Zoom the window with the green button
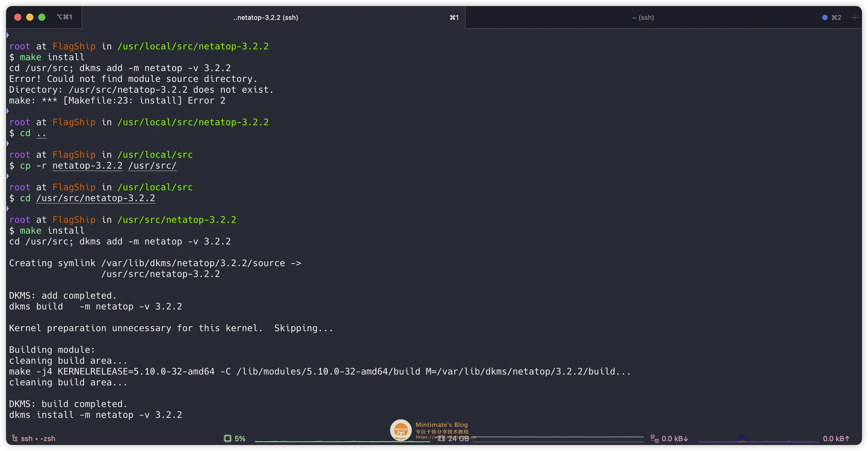This screenshot has height=451, width=868. 42,17
